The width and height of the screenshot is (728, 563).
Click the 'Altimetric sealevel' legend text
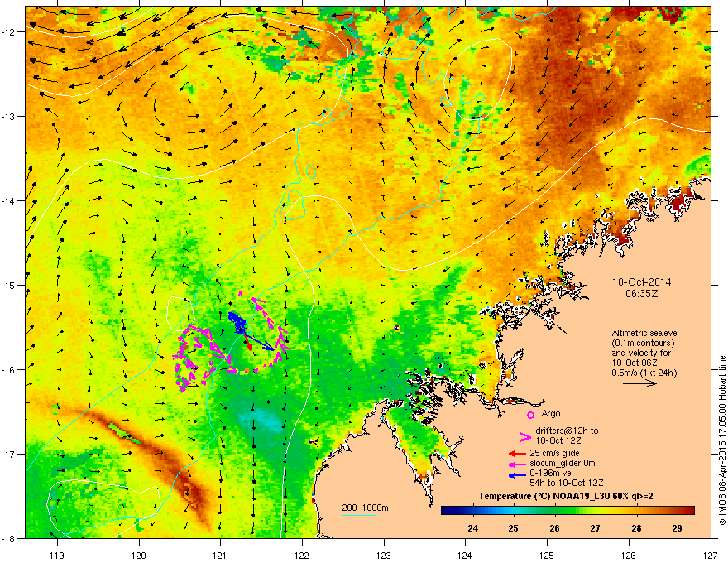tap(645, 333)
